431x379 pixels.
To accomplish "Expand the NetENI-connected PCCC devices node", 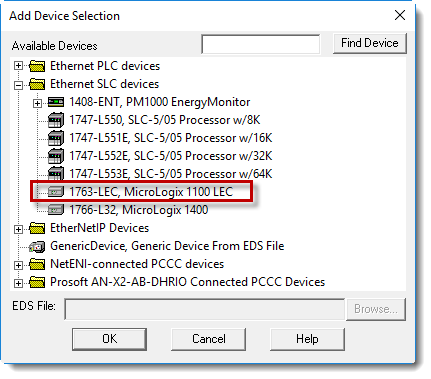I will [18, 265].
